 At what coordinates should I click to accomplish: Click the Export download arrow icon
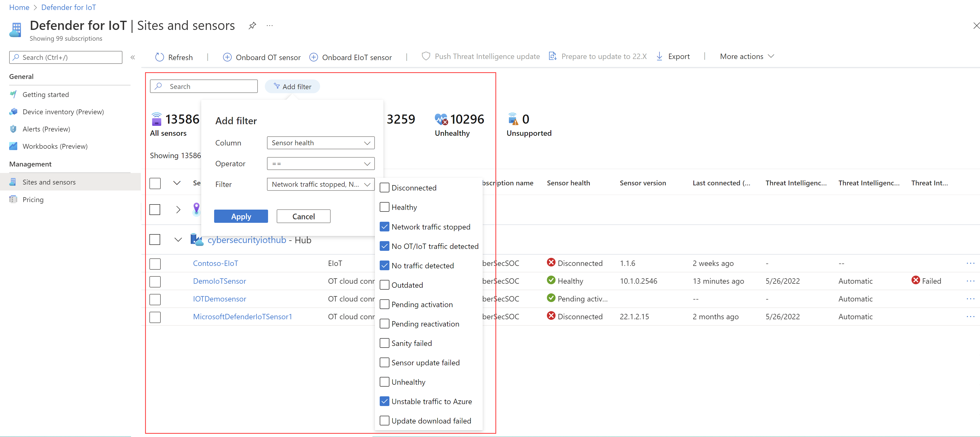click(x=659, y=56)
